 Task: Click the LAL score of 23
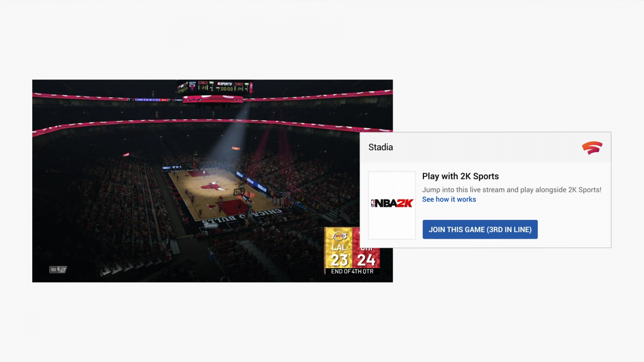click(339, 260)
